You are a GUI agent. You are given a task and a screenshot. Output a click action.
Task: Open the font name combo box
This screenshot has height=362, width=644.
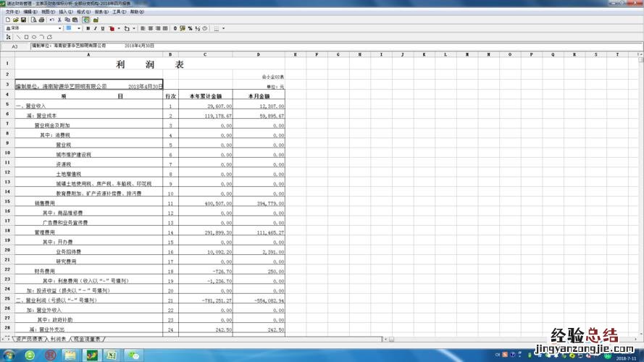(x=33, y=28)
